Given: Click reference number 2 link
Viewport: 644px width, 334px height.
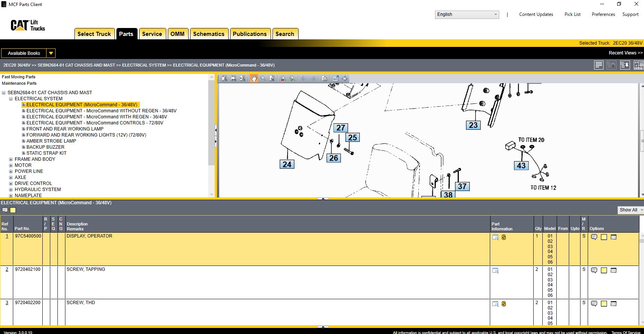Looking at the screenshot, I should pos(7,269).
